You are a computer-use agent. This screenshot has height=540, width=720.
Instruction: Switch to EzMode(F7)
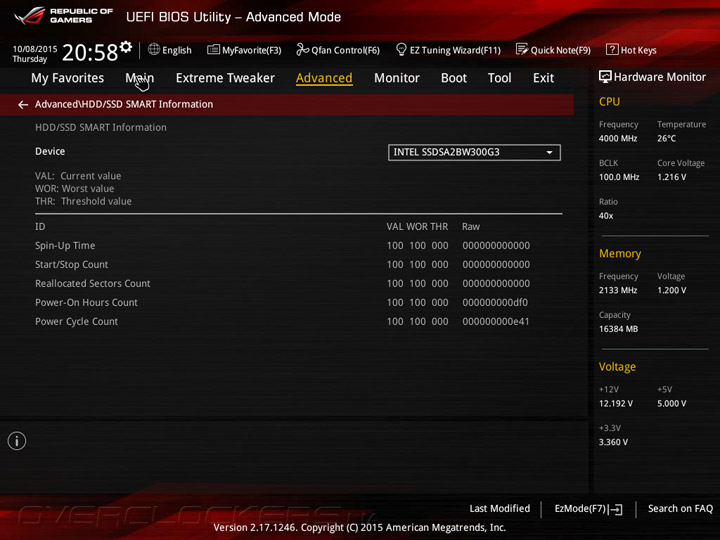tap(589, 509)
